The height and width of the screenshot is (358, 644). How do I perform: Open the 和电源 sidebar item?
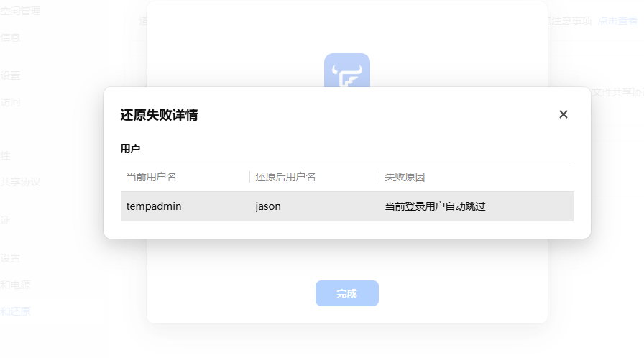pos(15,285)
